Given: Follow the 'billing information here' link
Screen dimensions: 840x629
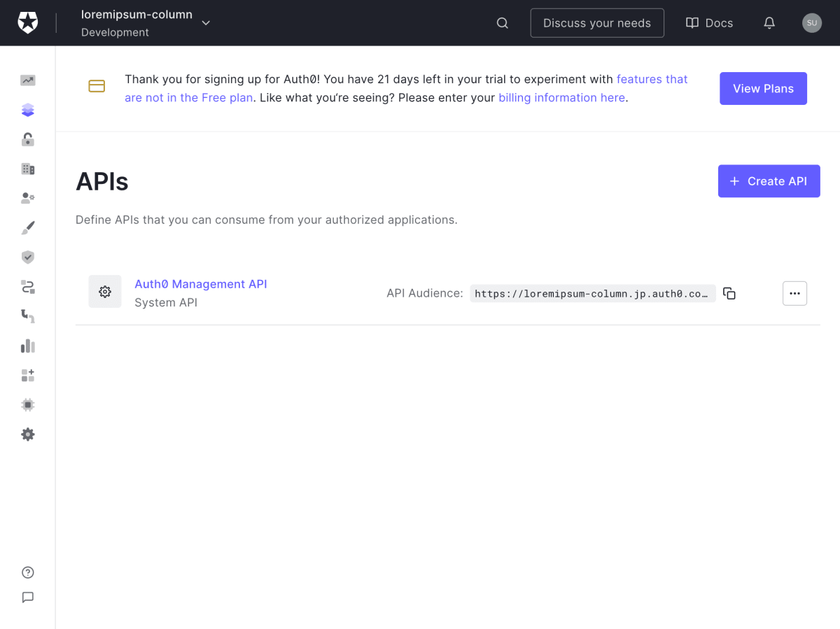Looking at the screenshot, I should [561, 98].
